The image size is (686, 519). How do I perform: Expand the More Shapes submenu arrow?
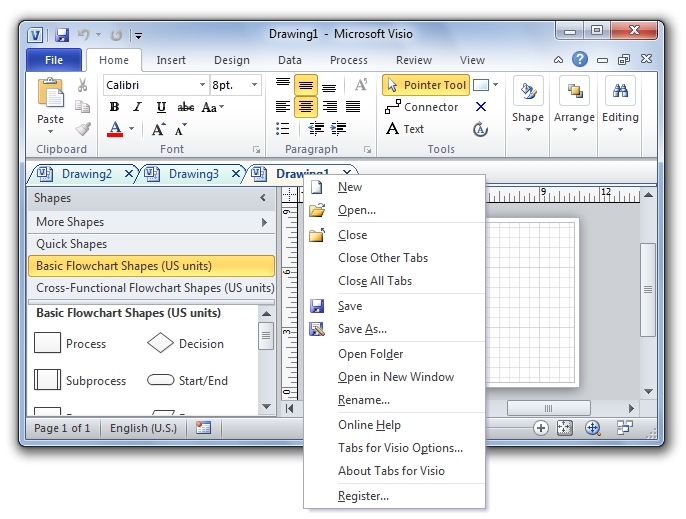264,222
